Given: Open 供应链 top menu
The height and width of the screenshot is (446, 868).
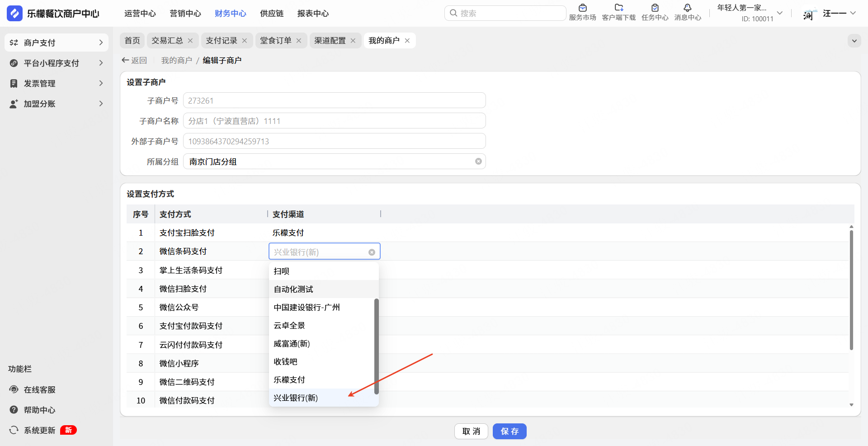Looking at the screenshot, I should 272,14.
